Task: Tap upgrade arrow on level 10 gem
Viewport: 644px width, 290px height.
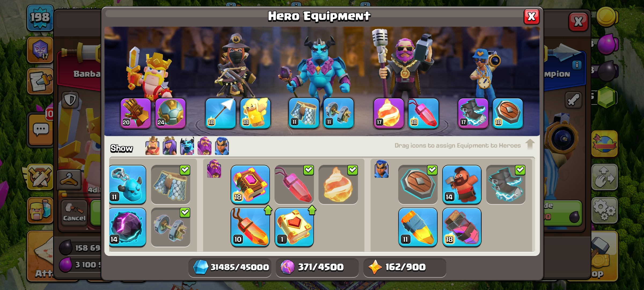Action: pos(268,210)
